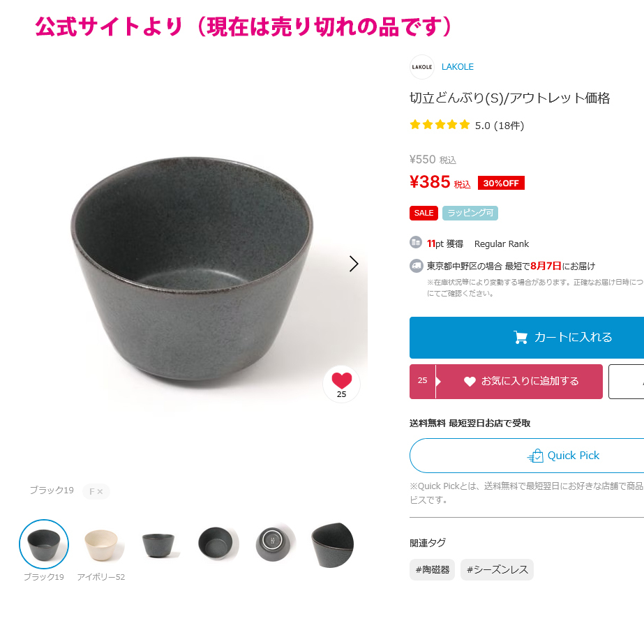Open the LAKOLE brand link
644x644 pixels.
click(458, 67)
